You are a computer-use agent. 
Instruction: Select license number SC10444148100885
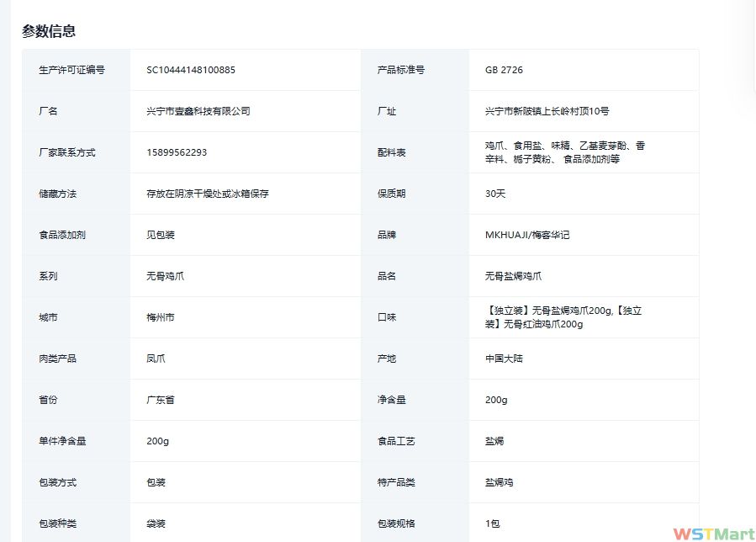point(191,70)
